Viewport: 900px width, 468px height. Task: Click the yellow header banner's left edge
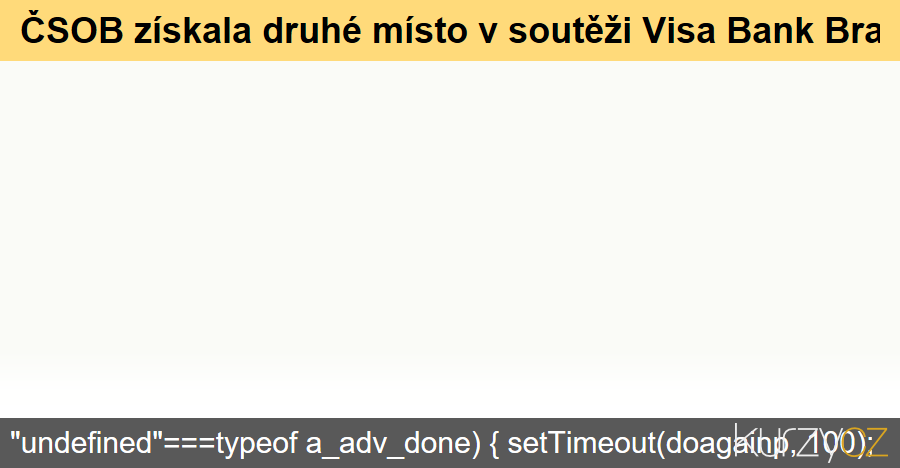point(7,30)
